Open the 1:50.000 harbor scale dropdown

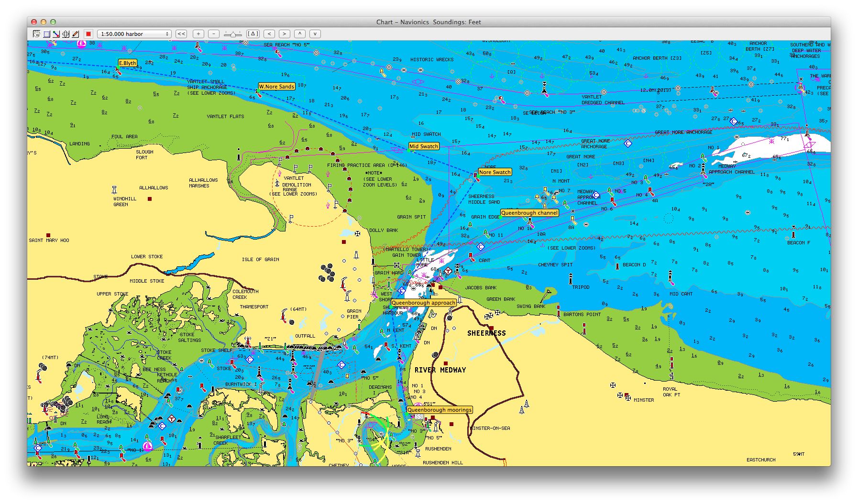134,34
